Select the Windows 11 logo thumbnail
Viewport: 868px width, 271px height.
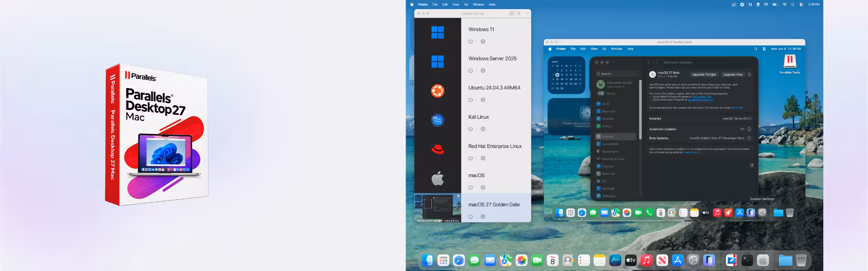point(438,33)
